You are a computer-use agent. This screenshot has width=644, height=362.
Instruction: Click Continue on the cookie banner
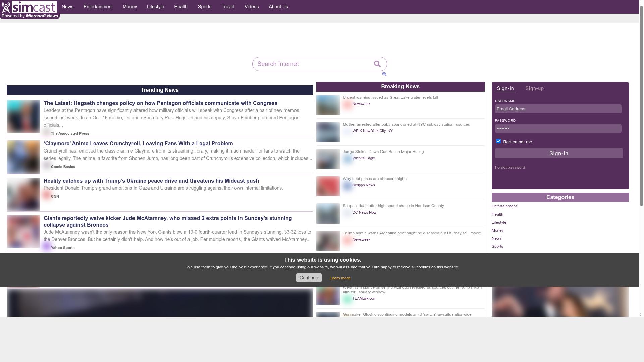(309, 278)
